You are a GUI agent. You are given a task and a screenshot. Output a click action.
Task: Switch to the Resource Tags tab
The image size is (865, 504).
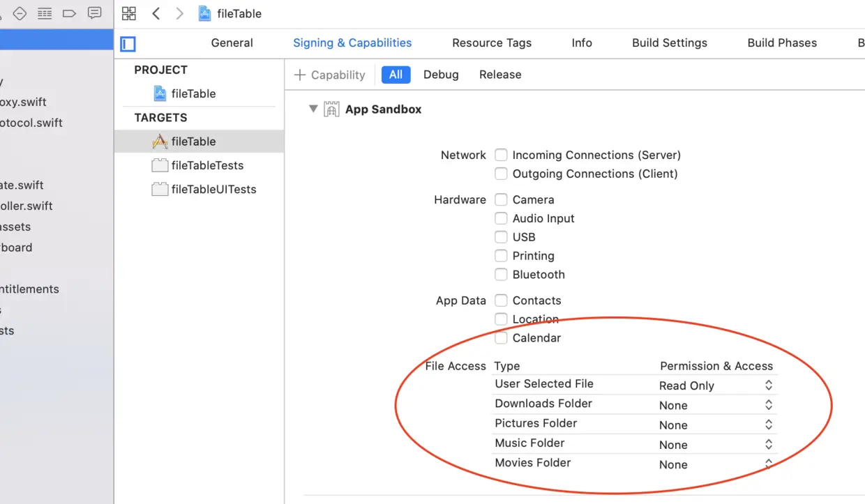tap(491, 43)
